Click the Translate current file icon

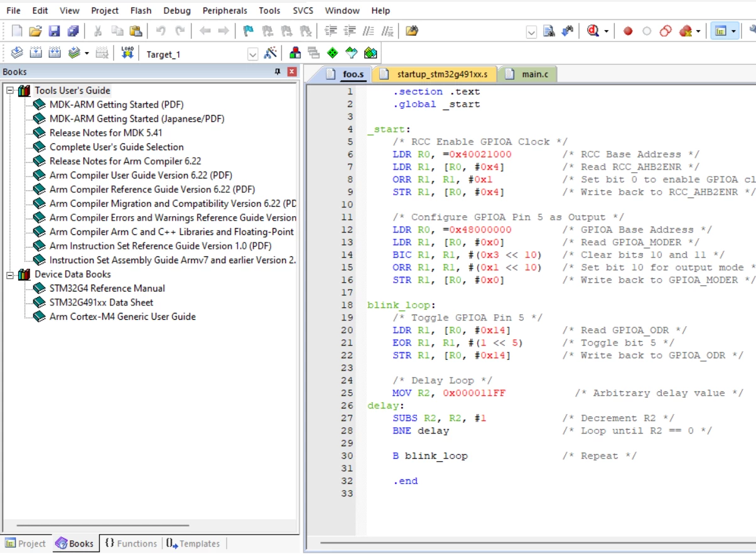(17, 53)
